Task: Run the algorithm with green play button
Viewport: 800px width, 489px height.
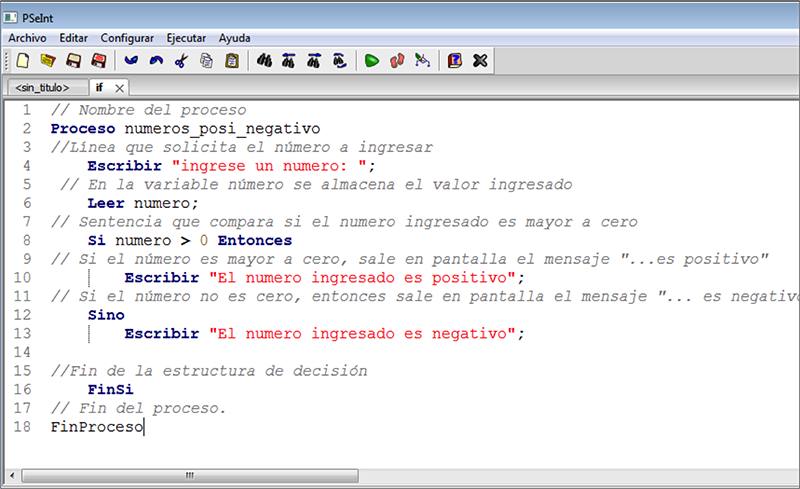Action: click(x=372, y=61)
